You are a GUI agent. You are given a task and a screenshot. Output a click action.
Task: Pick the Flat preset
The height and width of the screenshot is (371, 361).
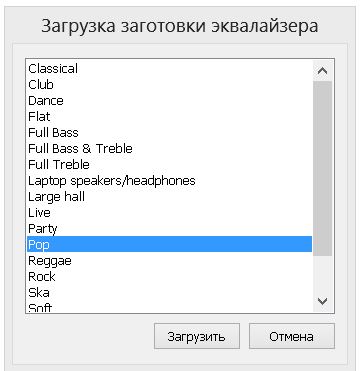tap(169, 117)
